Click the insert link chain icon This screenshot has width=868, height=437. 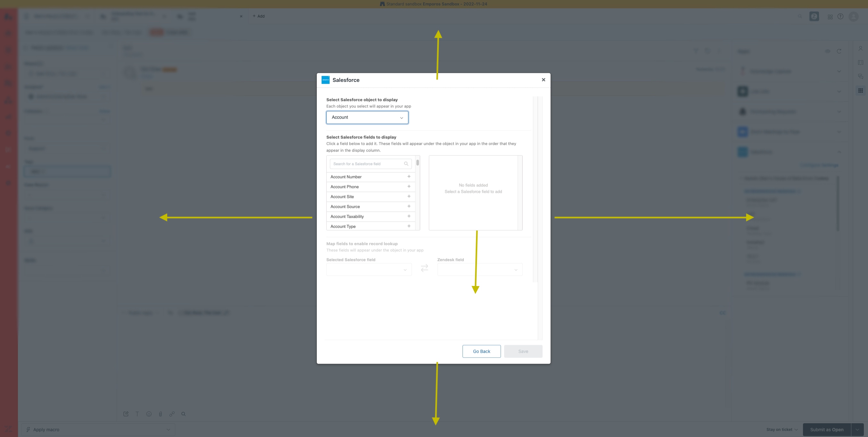pyautogui.click(x=172, y=414)
